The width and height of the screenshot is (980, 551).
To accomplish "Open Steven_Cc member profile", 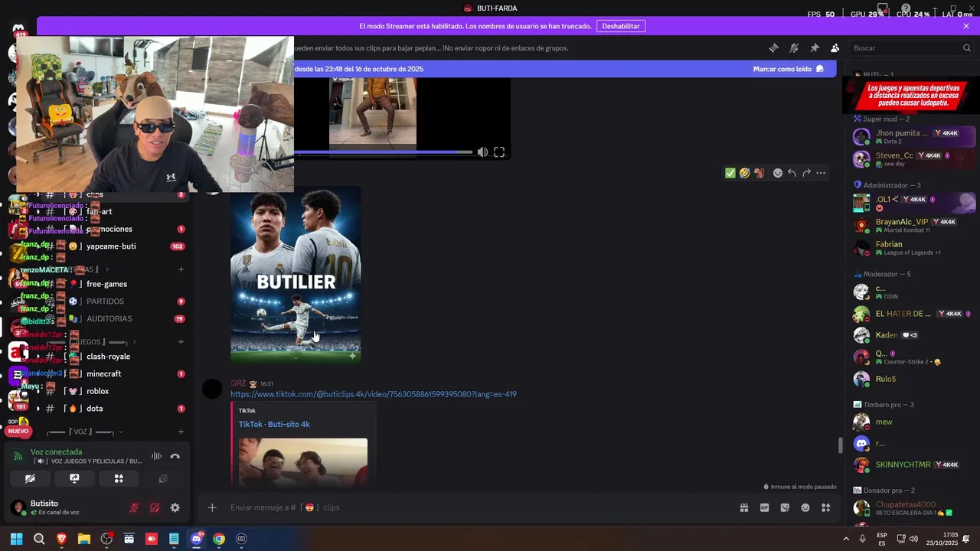I will tap(914, 159).
